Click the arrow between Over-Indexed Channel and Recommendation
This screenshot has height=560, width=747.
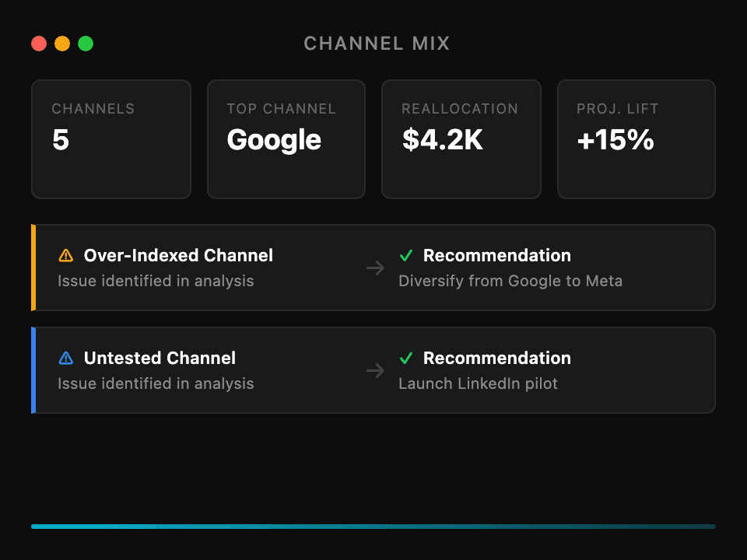(375, 268)
